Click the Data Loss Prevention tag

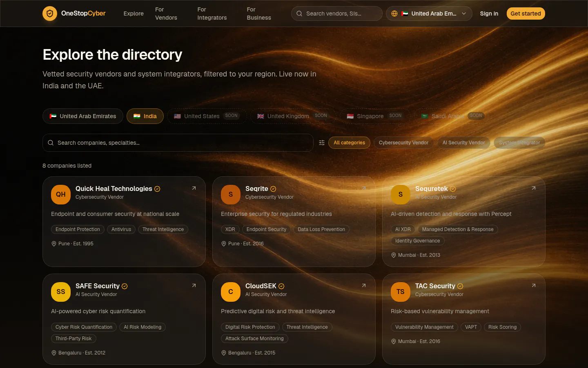point(321,229)
